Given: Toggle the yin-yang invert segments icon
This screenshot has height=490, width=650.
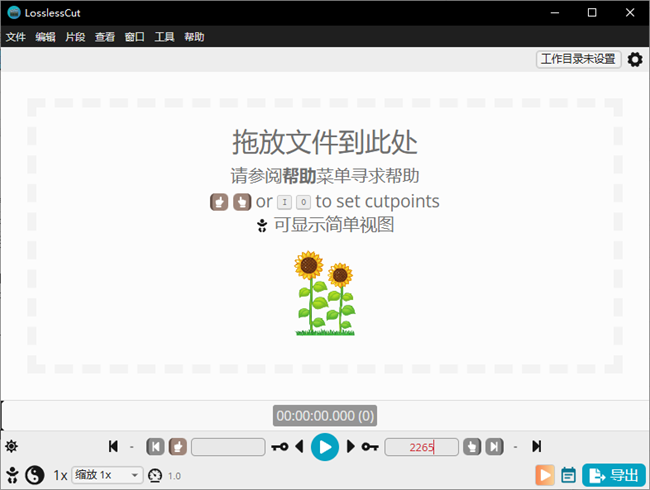Looking at the screenshot, I should coord(35,475).
